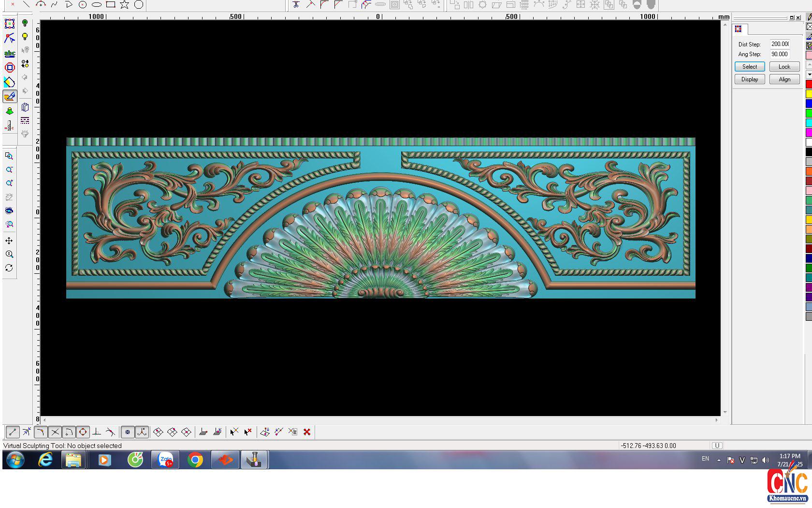This screenshot has width=812, height=508.
Task: Select the abc text tool
Action: coord(10,53)
